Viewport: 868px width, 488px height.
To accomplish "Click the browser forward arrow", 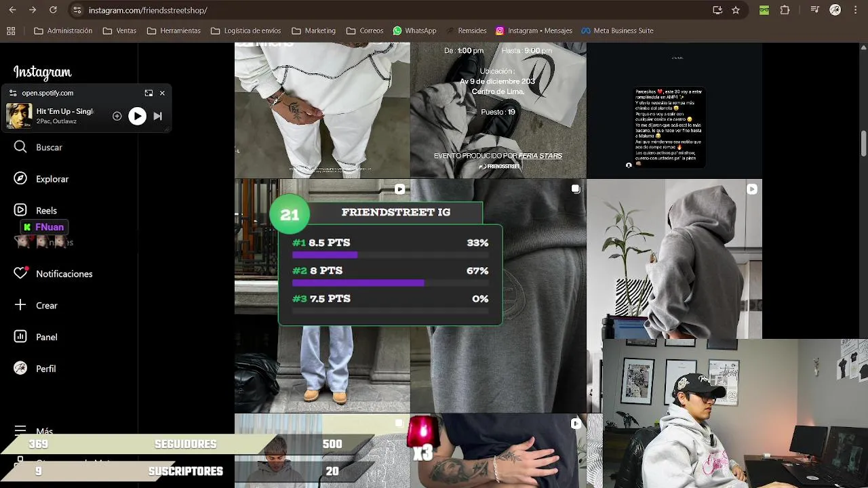I will [x=32, y=10].
